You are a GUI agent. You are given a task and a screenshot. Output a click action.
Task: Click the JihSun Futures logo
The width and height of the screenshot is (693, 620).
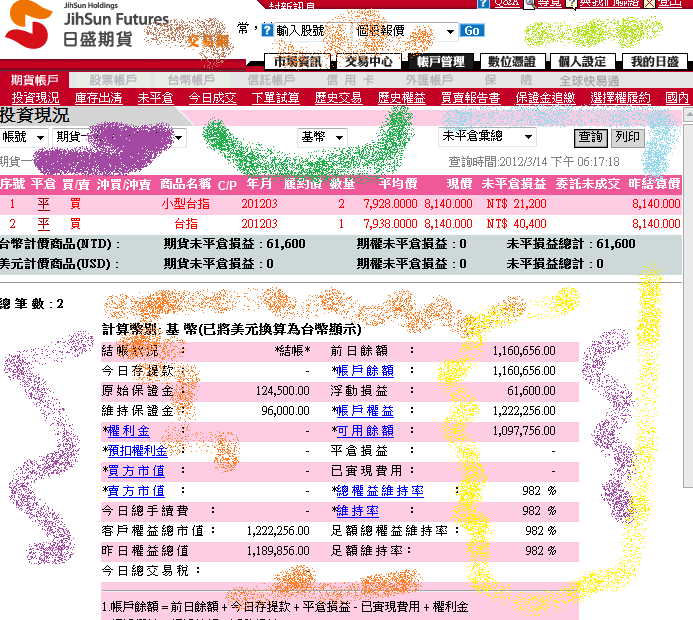pyautogui.click(x=87, y=27)
